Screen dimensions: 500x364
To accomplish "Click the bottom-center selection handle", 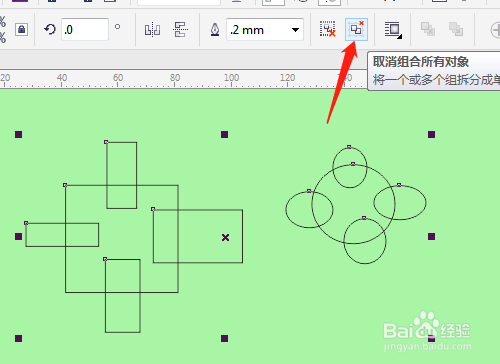I will pos(225,339).
